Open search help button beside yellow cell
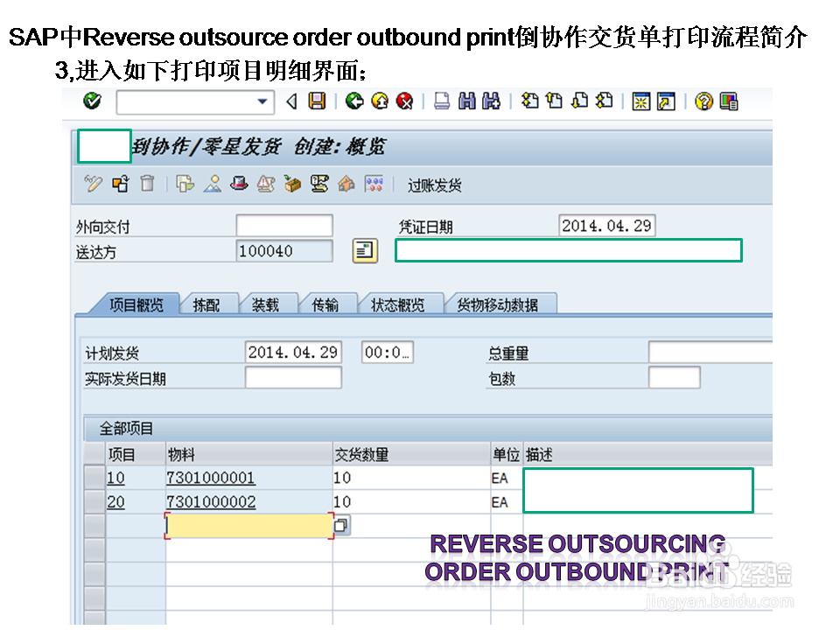The width and height of the screenshot is (840, 630). coord(341,525)
